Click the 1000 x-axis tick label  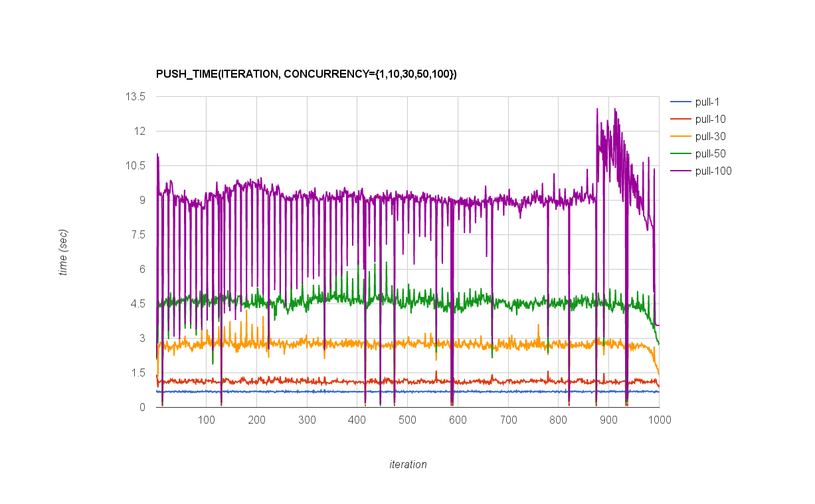[658, 420]
